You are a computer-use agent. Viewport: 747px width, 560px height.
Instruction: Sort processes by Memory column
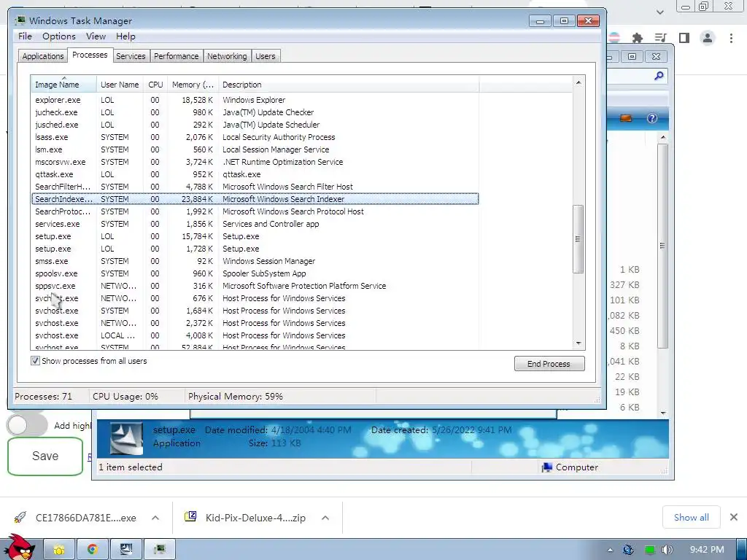[x=193, y=85]
